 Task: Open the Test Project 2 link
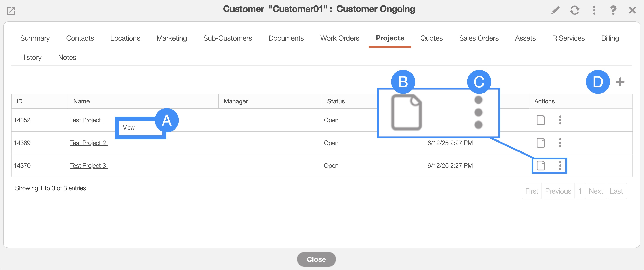tap(88, 143)
